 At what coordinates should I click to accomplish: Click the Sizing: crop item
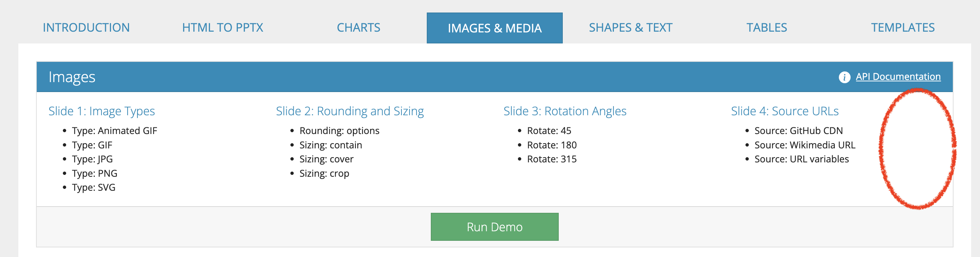pos(324,173)
